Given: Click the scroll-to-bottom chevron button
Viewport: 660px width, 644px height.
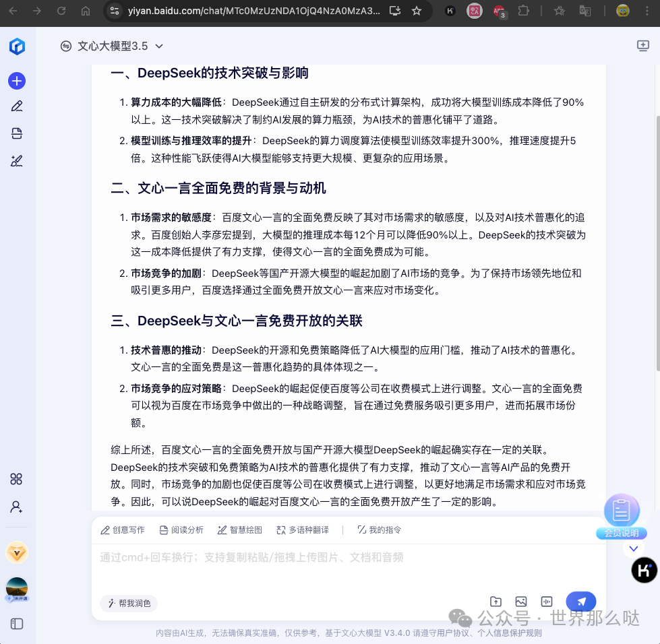Looking at the screenshot, I should pos(634,548).
